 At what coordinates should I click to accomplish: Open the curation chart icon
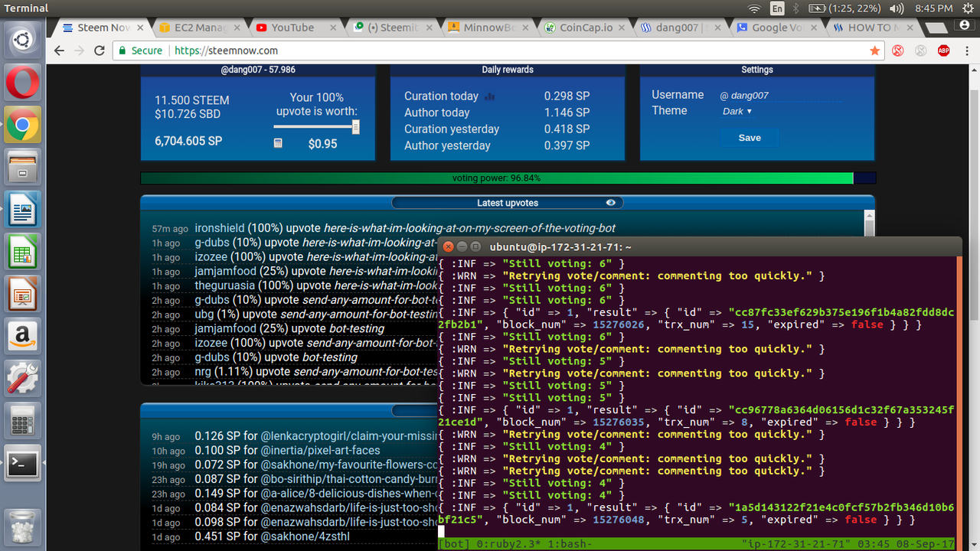[490, 96]
